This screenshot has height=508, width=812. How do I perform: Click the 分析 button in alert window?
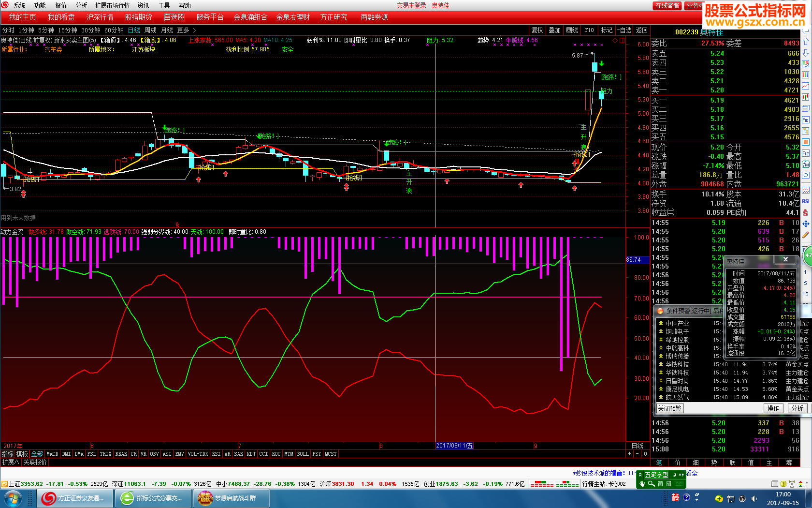[x=797, y=408]
